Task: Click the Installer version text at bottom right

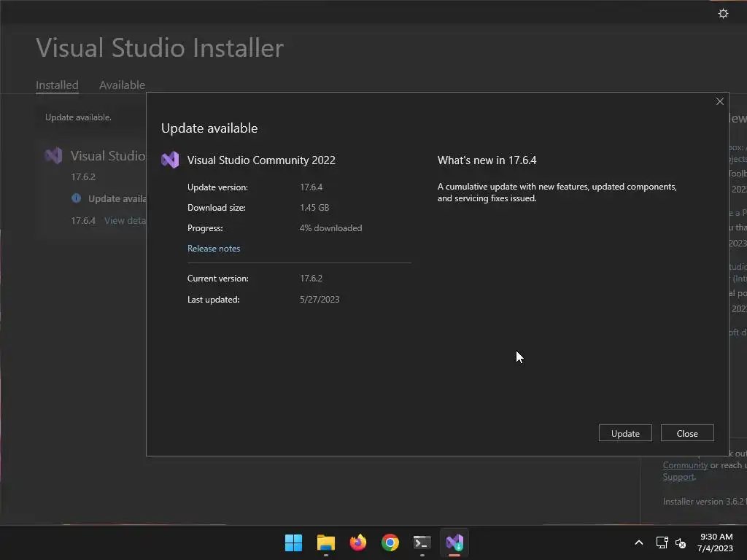Action: tap(705, 502)
